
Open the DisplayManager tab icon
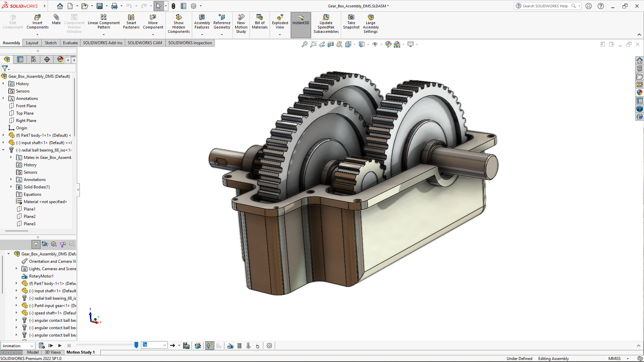pyautogui.click(x=60, y=59)
